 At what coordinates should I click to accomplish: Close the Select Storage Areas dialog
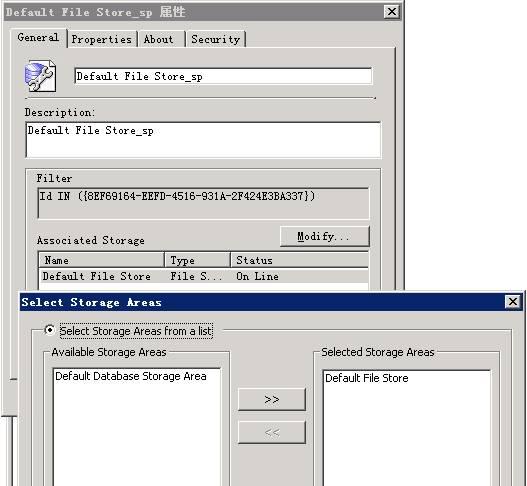click(x=513, y=301)
